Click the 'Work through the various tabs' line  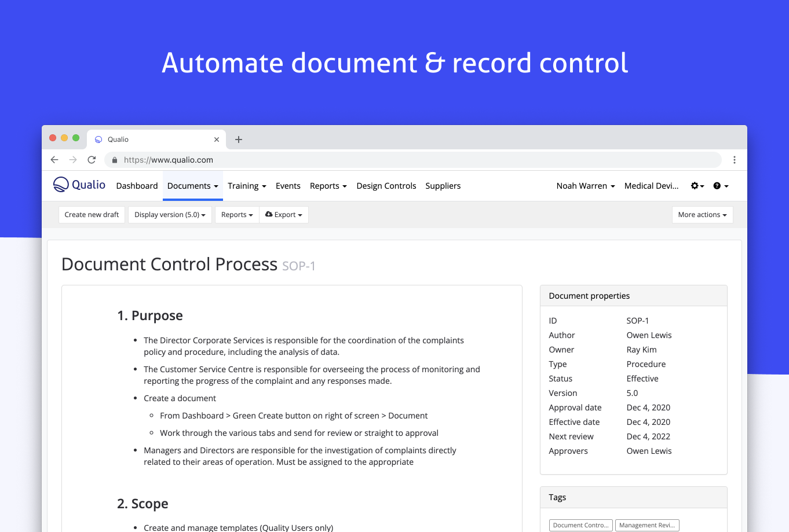coord(299,433)
